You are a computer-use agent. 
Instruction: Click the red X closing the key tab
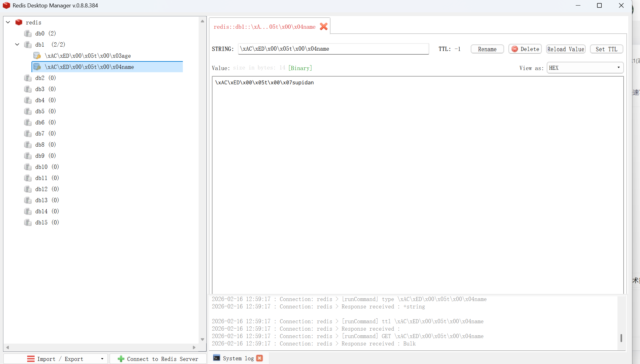click(x=323, y=27)
